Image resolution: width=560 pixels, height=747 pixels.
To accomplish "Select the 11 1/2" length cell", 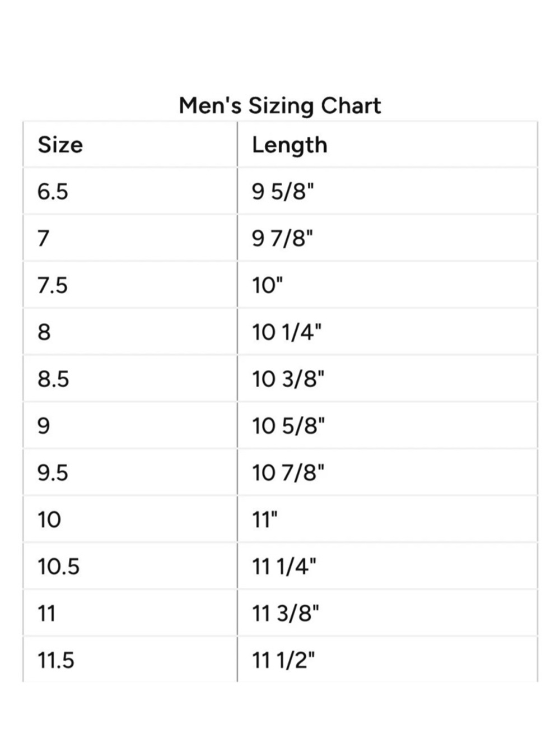I will (388, 660).
